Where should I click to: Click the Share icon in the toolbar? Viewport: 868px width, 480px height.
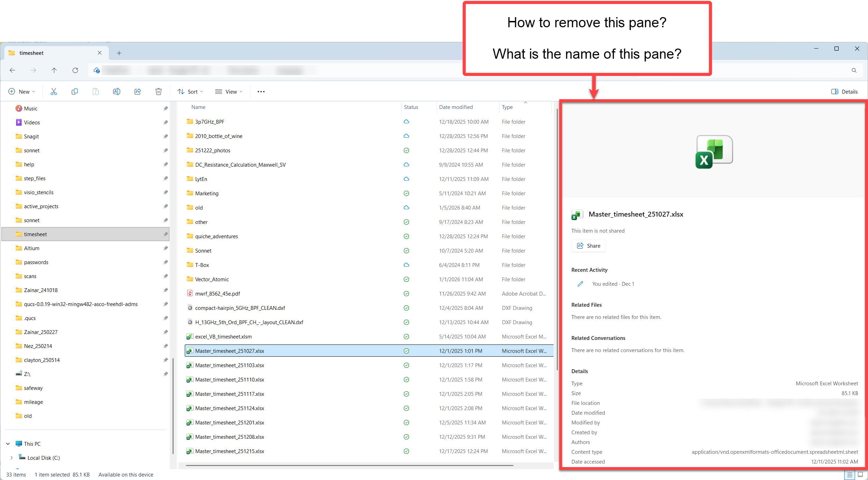coord(137,91)
